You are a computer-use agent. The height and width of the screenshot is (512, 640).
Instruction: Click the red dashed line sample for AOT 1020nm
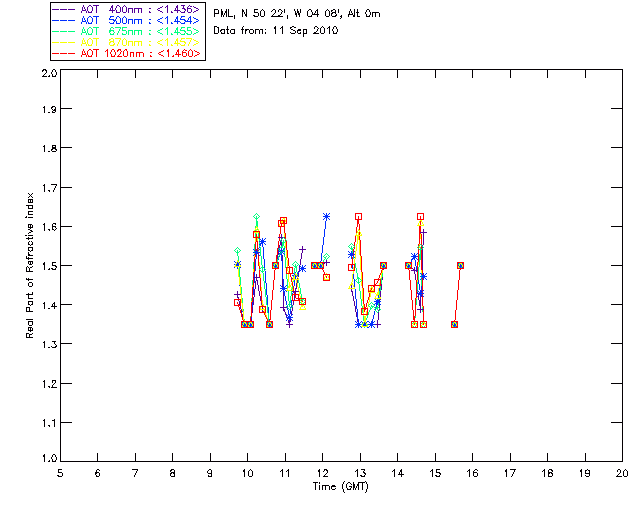64,53
